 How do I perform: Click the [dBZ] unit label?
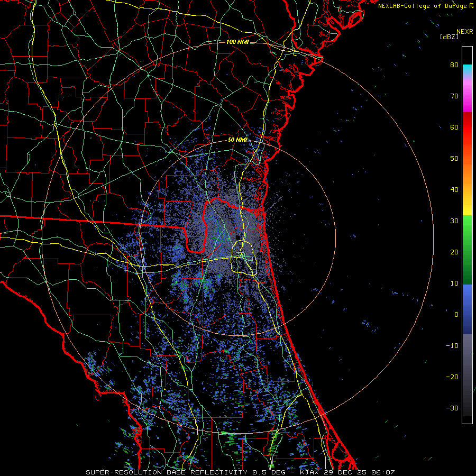pos(449,36)
